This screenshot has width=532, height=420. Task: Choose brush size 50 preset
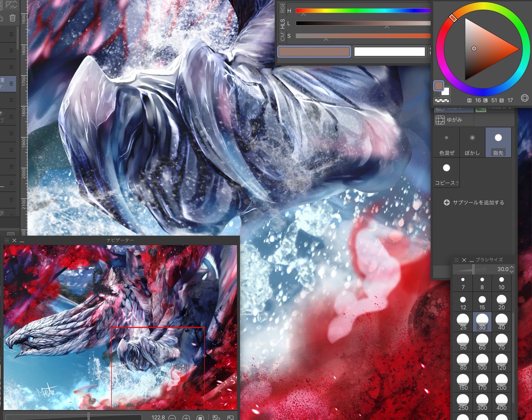[x=463, y=342]
